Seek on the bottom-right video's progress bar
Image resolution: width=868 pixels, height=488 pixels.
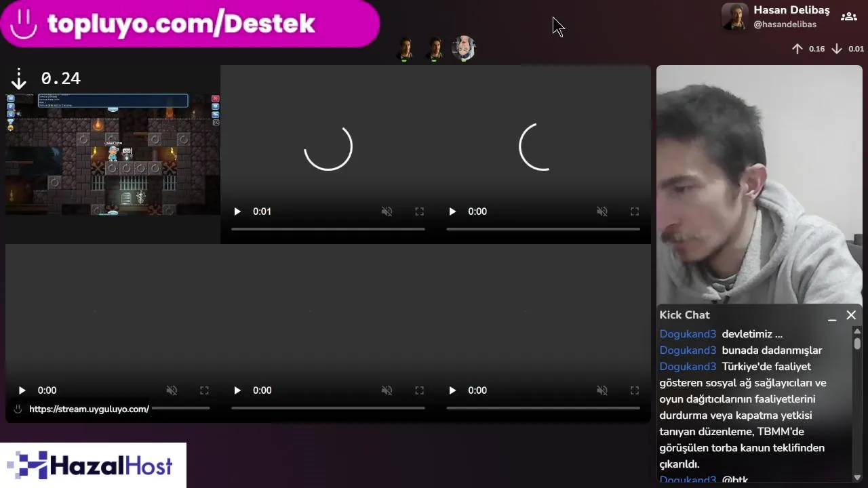click(x=543, y=408)
